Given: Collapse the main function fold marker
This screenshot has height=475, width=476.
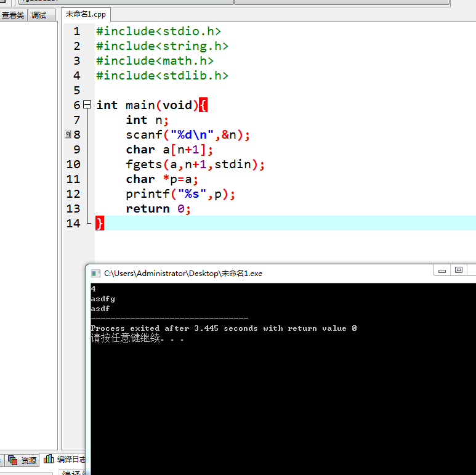Looking at the screenshot, I should point(87,105).
